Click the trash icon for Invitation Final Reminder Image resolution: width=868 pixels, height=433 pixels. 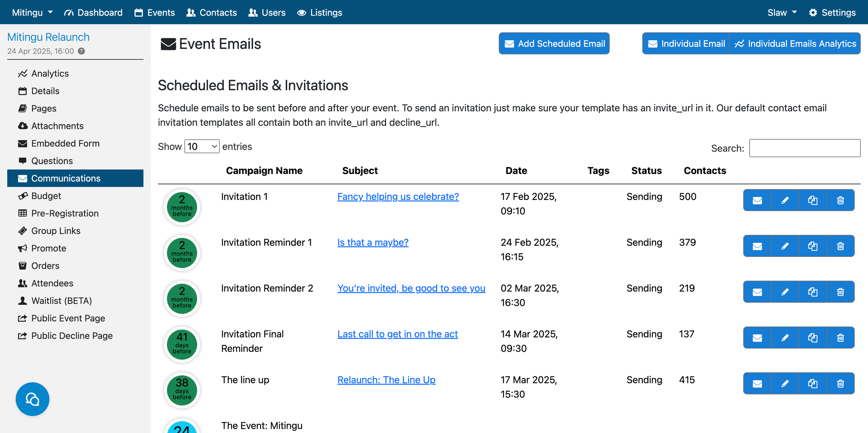coord(840,338)
